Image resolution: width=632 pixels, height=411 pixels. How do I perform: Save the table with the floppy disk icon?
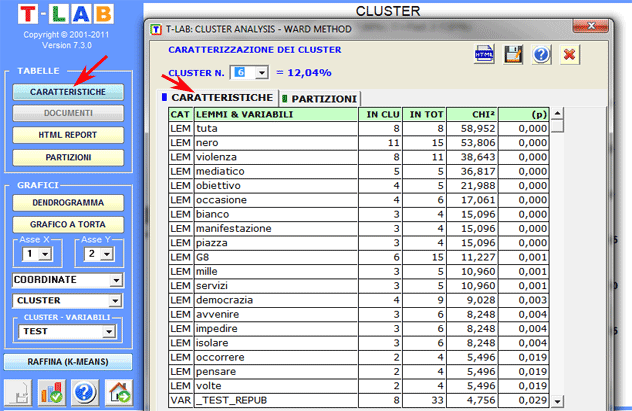coord(513,54)
